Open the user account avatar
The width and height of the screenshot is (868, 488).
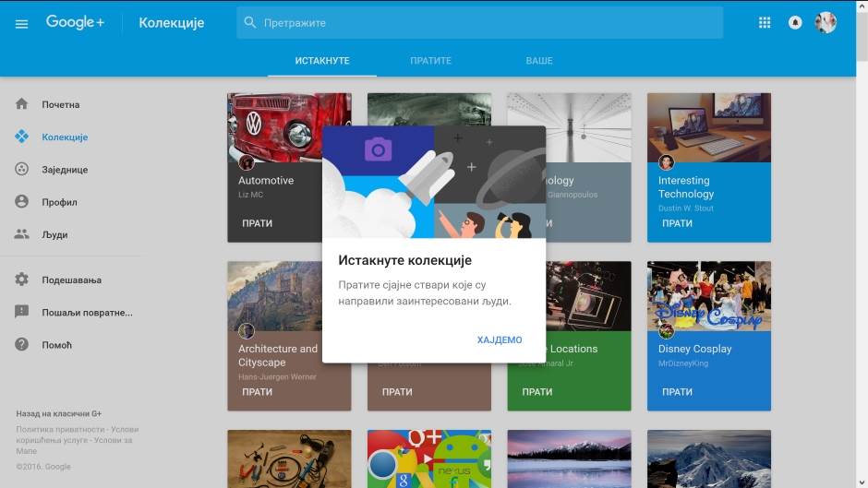[x=826, y=23]
